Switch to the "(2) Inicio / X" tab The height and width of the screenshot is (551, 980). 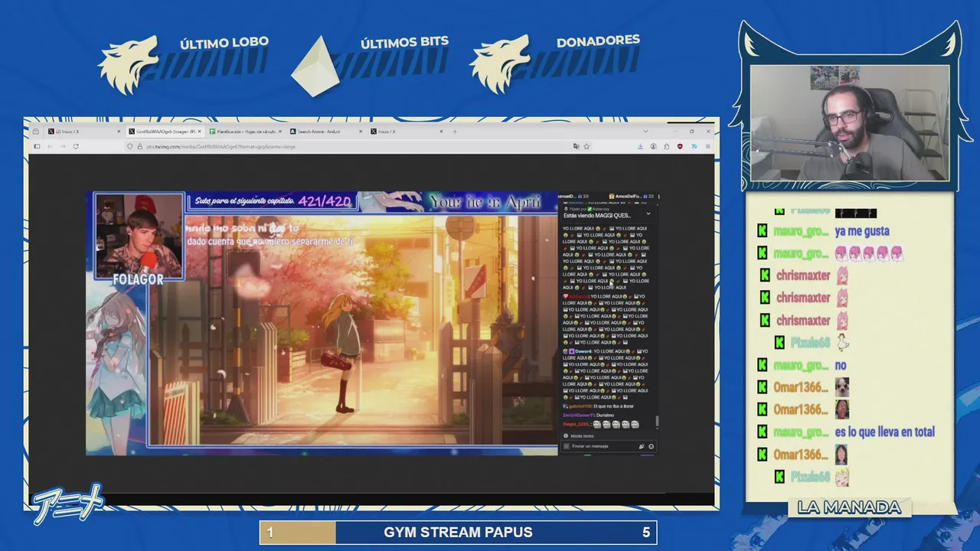pyautogui.click(x=84, y=132)
